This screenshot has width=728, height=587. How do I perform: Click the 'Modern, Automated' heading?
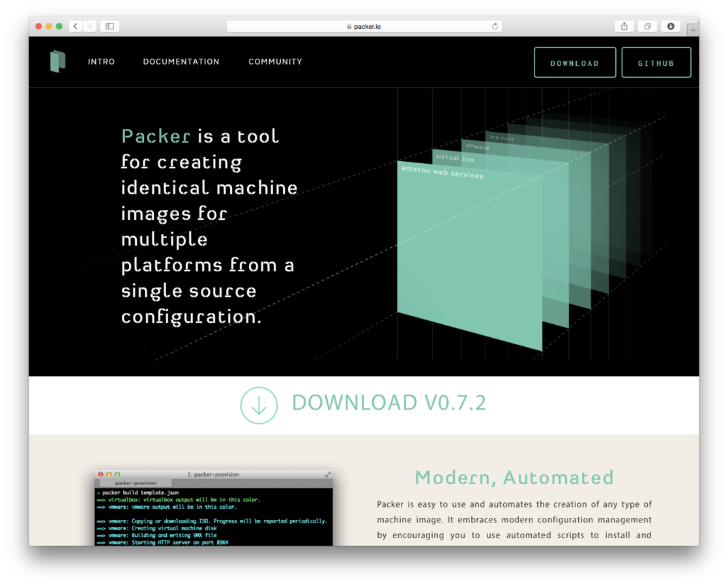point(514,478)
